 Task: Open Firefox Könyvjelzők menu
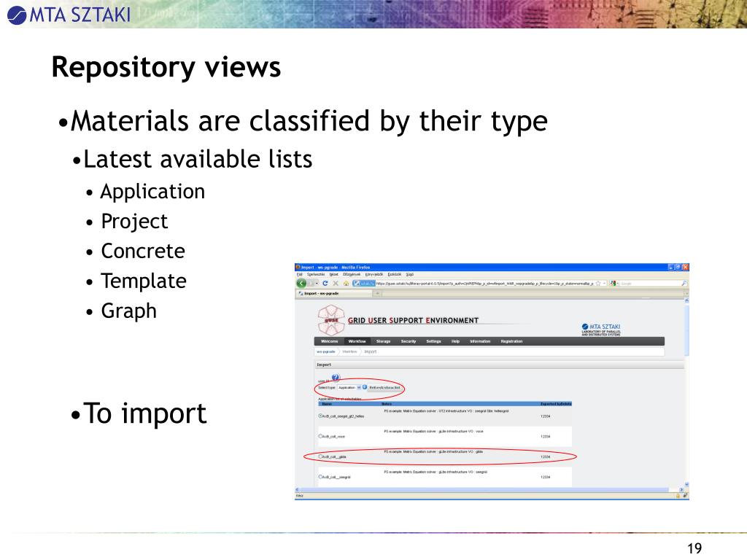374,274
